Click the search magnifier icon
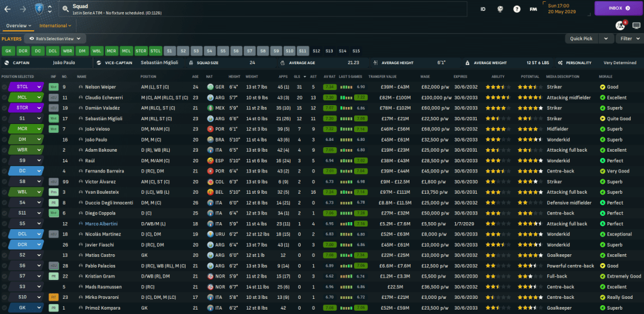This screenshot has width=644, height=314. click(x=66, y=9)
